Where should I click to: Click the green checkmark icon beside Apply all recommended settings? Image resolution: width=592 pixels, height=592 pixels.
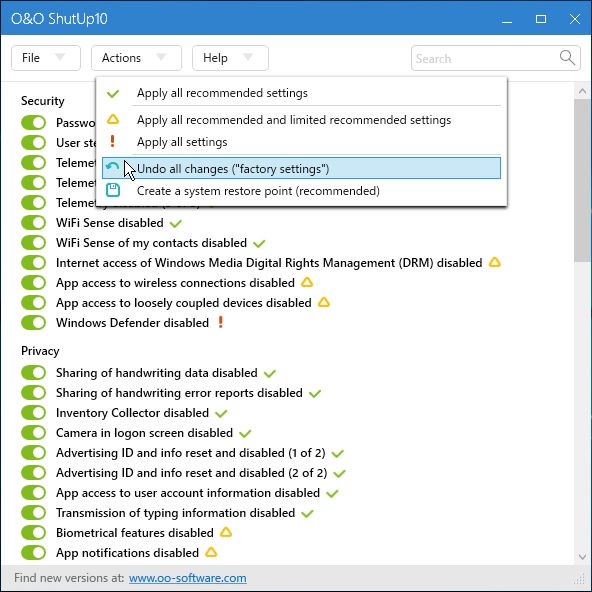[113, 93]
